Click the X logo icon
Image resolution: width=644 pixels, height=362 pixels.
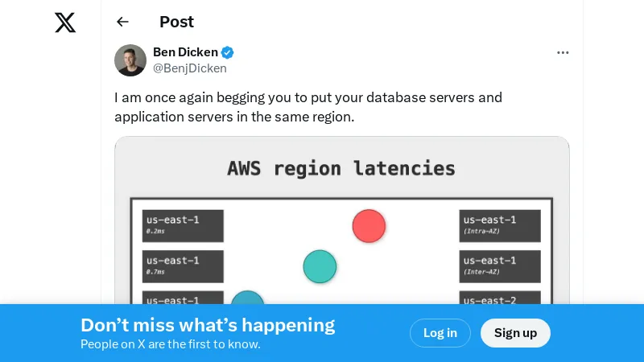[x=65, y=23]
